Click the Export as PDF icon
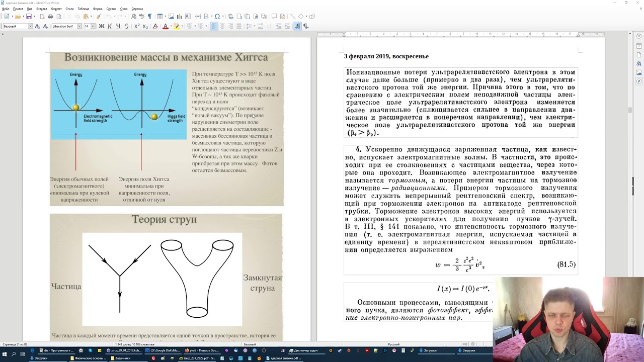The height and width of the screenshot is (362, 644). 42,17
